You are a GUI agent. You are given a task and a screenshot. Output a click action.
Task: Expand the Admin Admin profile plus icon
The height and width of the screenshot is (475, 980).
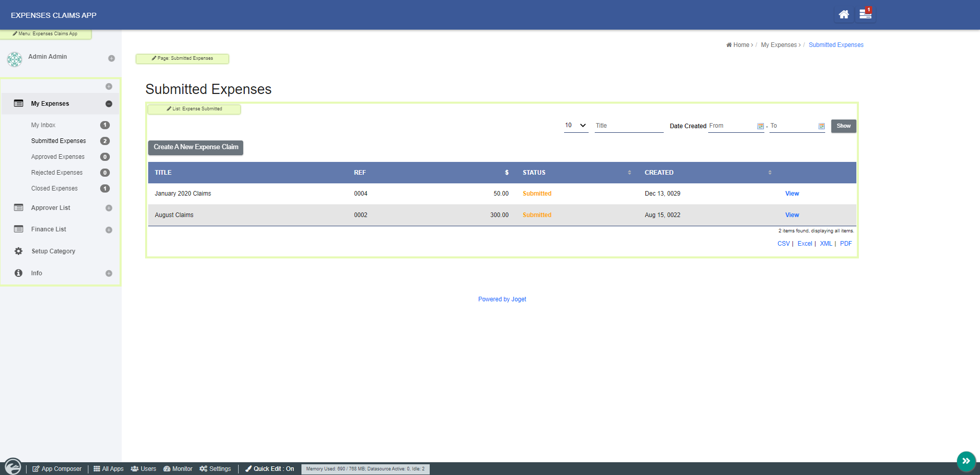111,58
